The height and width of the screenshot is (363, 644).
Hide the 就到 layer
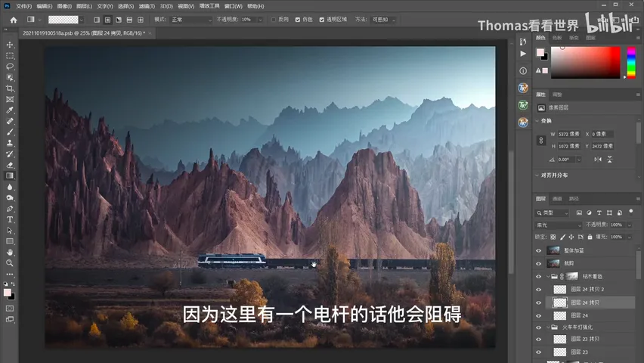pyautogui.click(x=538, y=263)
